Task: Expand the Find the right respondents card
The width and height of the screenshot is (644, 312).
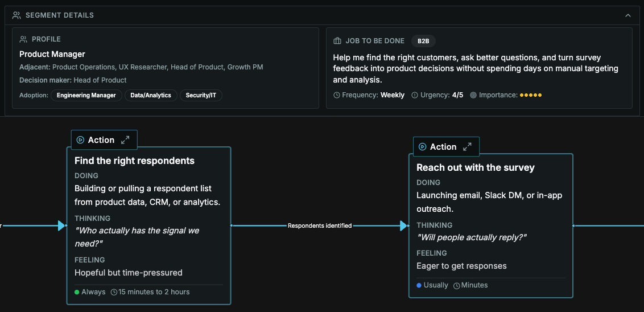Action: (x=125, y=139)
